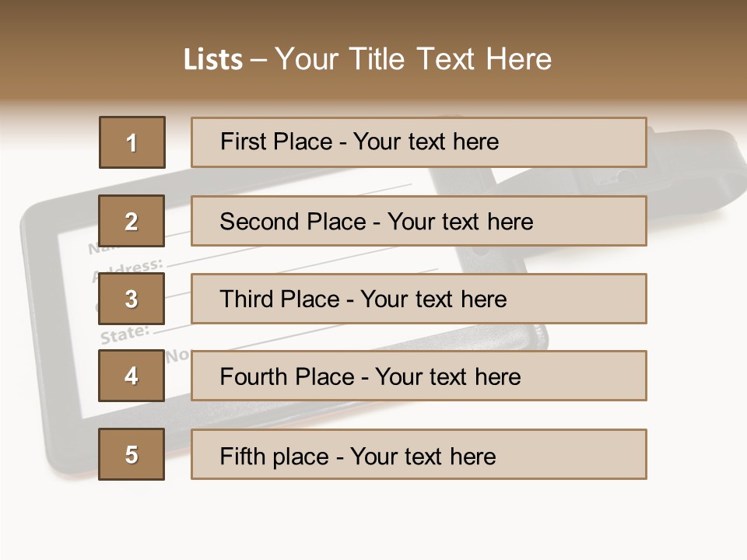Select the number 2 box
This screenshot has height=560, width=747.
[132, 221]
